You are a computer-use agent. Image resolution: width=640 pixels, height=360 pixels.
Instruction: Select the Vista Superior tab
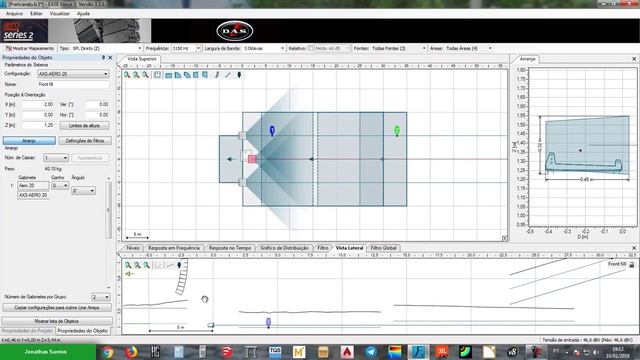(x=142, y=59)
